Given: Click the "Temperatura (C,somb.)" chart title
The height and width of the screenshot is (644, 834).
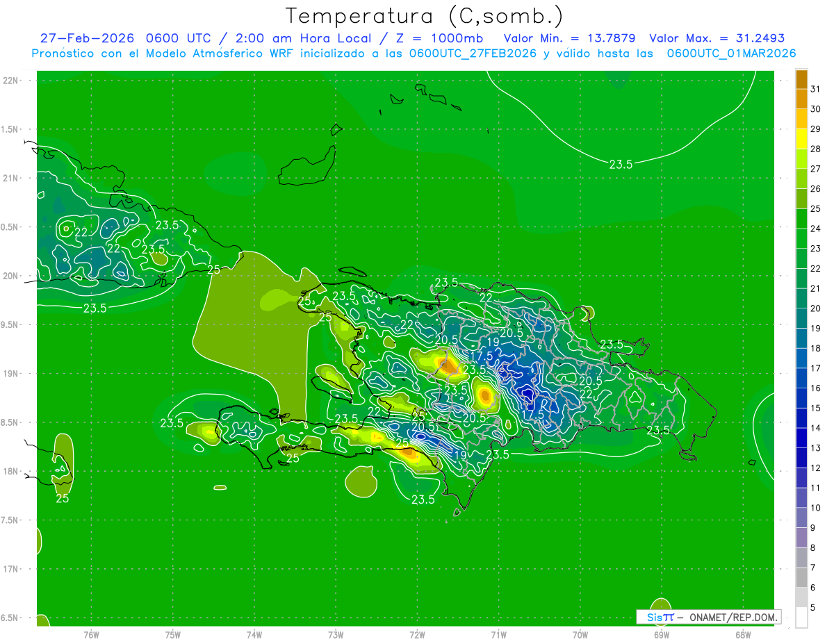Looking at the screenshot, I should [425, 16].
